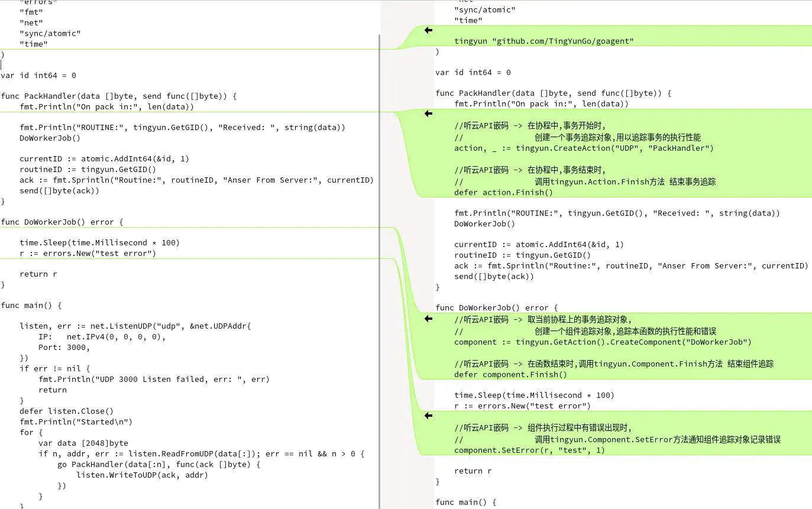
Task: Click the "UDP 3000 Listen failed" Println line
Action: point(154,380)
